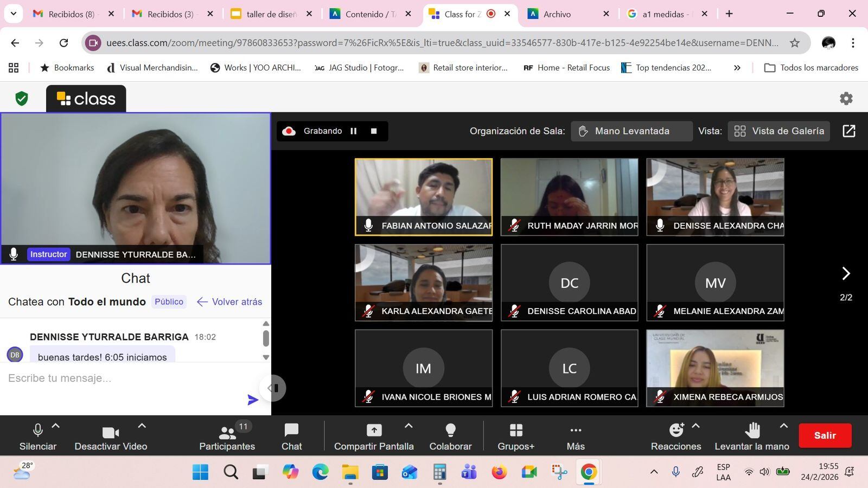The width and height of the screenshot is (868, 488).
Task: Send chat message with arrow icon
Action: point(253,400)
